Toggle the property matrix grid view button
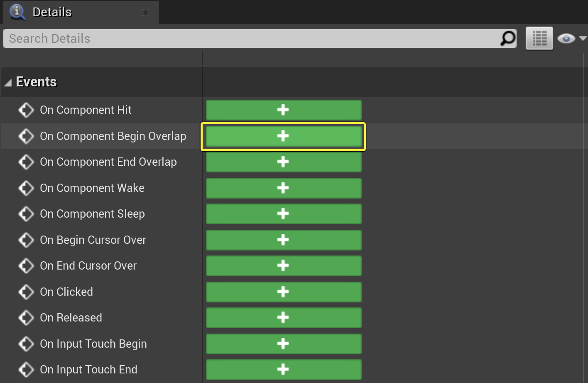588x383 pixels. click(x=539, y=39)
